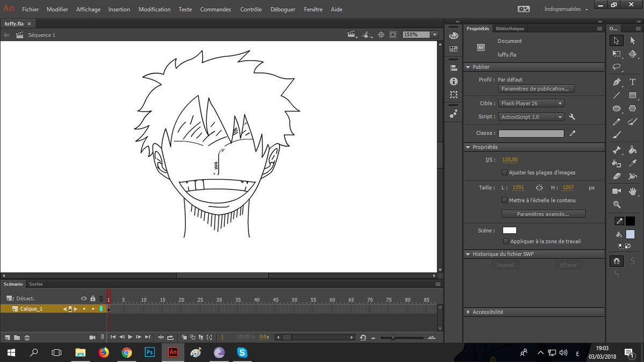Choose the Free Transform tool
644x362 pixels.
(617, 54)
